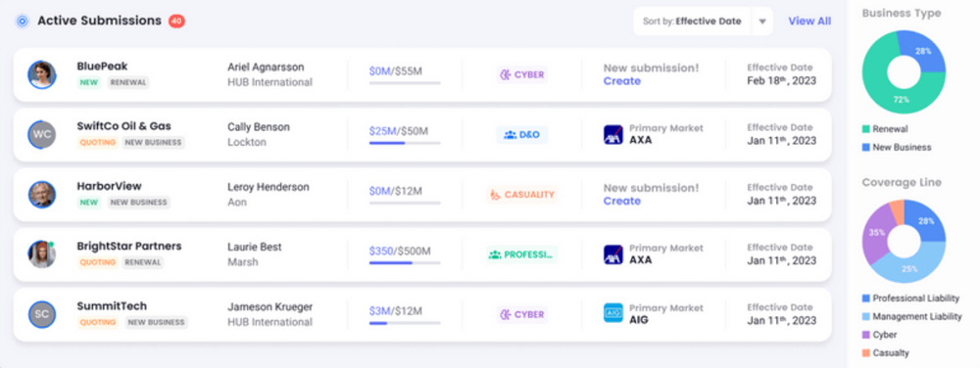
Task: Select broker Jameson Krueger
Action: pyautogui.click(x=270, y=307)
